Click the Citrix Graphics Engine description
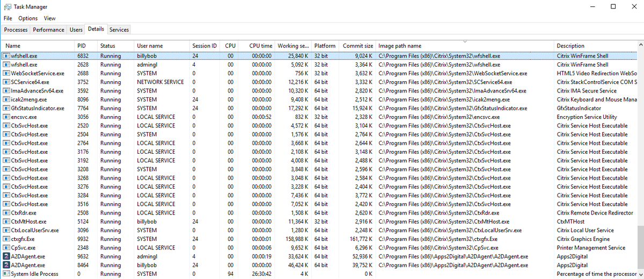644x279 pixels. (583, 239)
